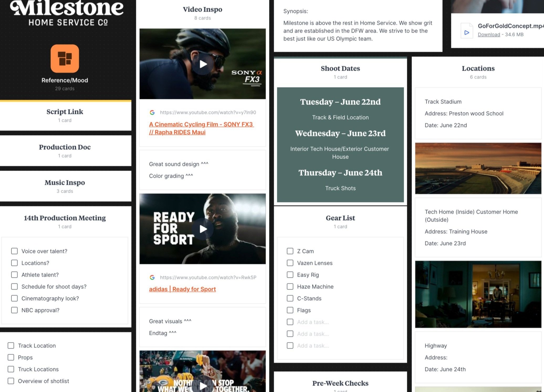544x392 pixels.
Task: Open the Script Link column
Action: (65, 115)
